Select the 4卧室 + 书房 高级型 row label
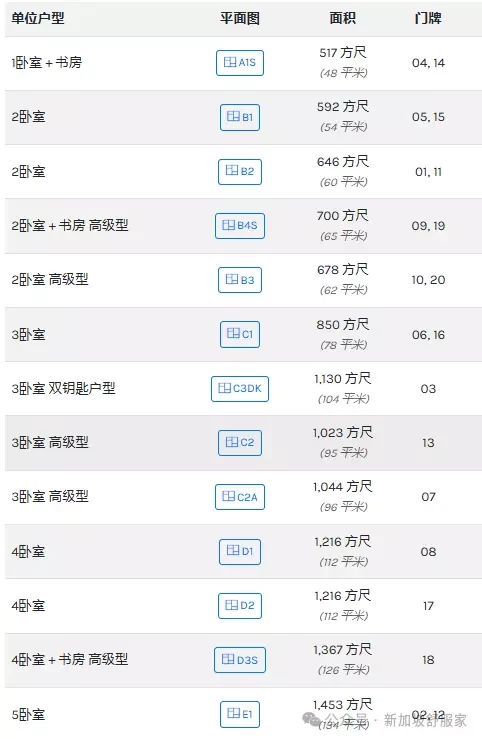The image size is (482, 739). coord(70,659)
